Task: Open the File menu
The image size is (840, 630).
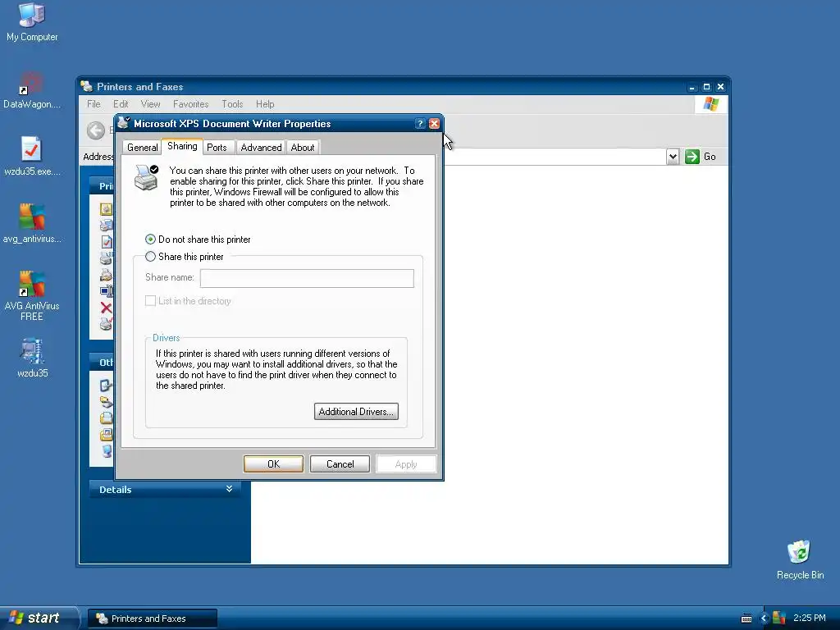Action: point(94,104)
